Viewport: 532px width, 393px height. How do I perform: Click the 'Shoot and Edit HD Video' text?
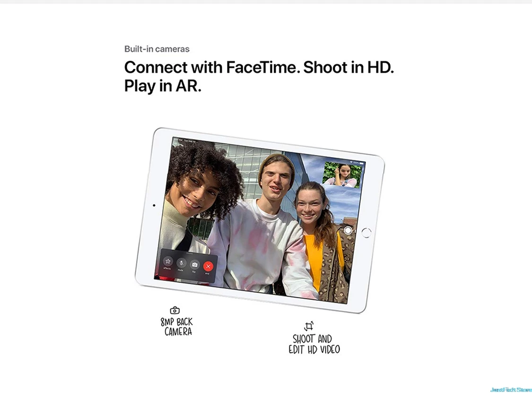314,344
